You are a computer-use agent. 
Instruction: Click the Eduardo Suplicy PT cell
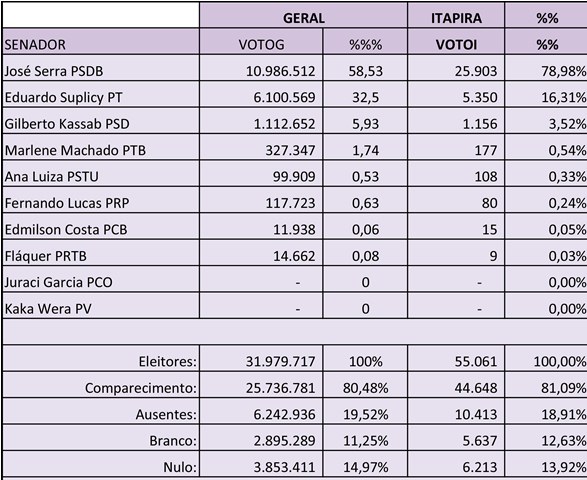click(101, 94)
